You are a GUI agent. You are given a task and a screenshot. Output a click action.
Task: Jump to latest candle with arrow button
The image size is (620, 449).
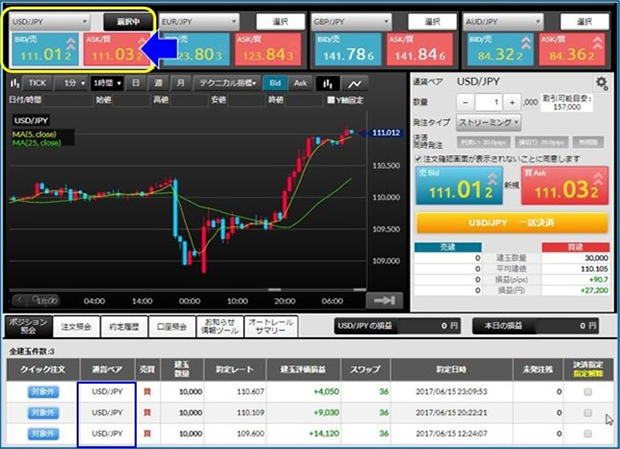point(381,299)
